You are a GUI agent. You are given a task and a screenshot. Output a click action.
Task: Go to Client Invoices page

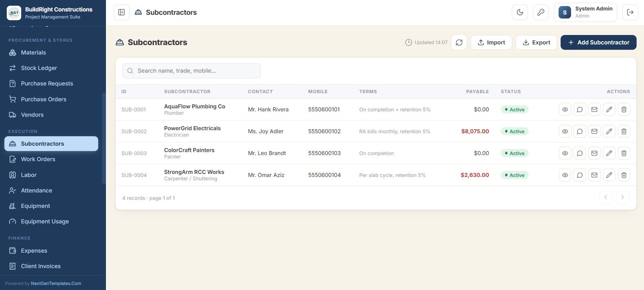[x=51, y=266]
